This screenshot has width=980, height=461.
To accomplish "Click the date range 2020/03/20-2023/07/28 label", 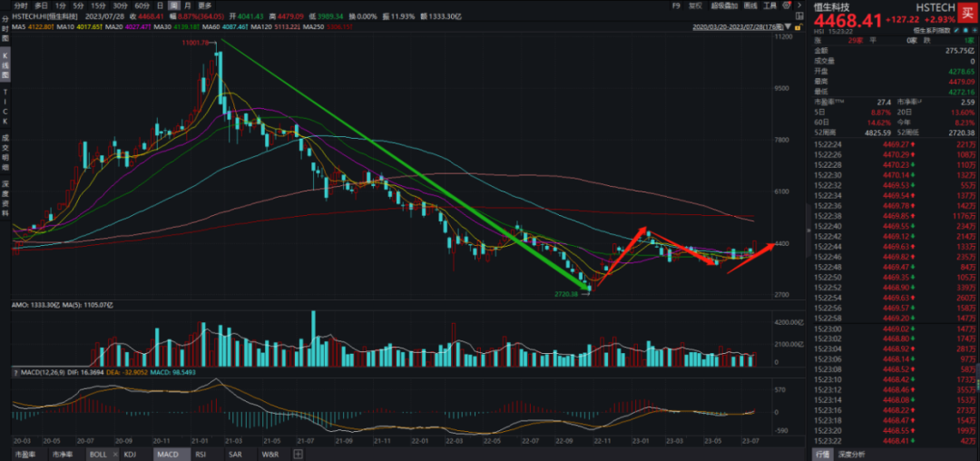I will coord(738,27).
